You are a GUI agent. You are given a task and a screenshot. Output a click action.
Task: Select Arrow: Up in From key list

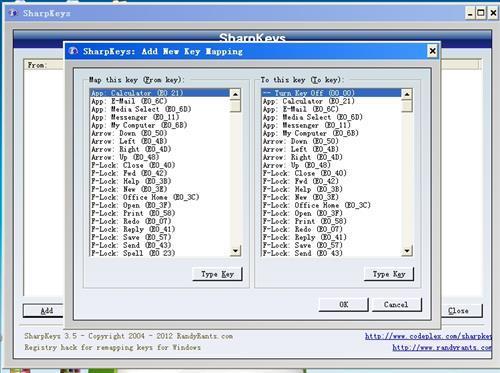point(160,157)
